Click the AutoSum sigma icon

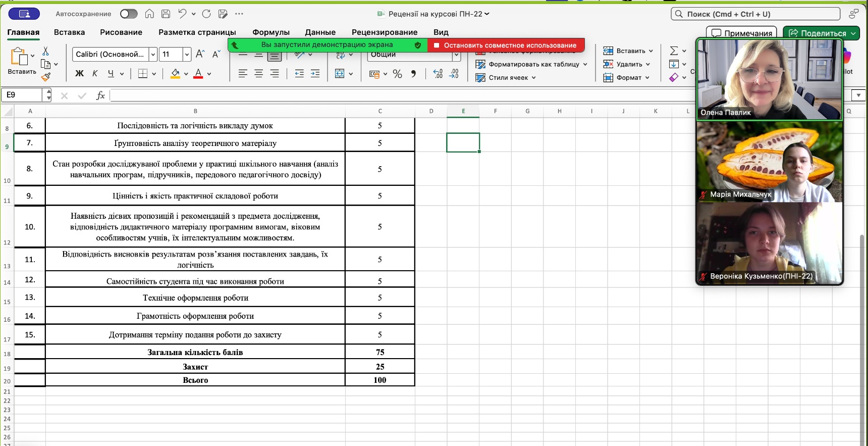pyautogui.click(x=674, y=51)
